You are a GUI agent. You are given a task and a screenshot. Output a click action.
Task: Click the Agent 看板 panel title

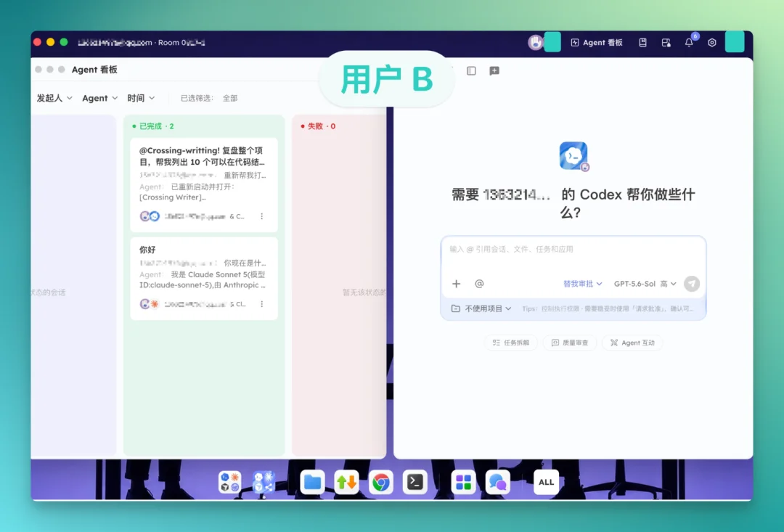pyautogui.click(x=94, y=70)
